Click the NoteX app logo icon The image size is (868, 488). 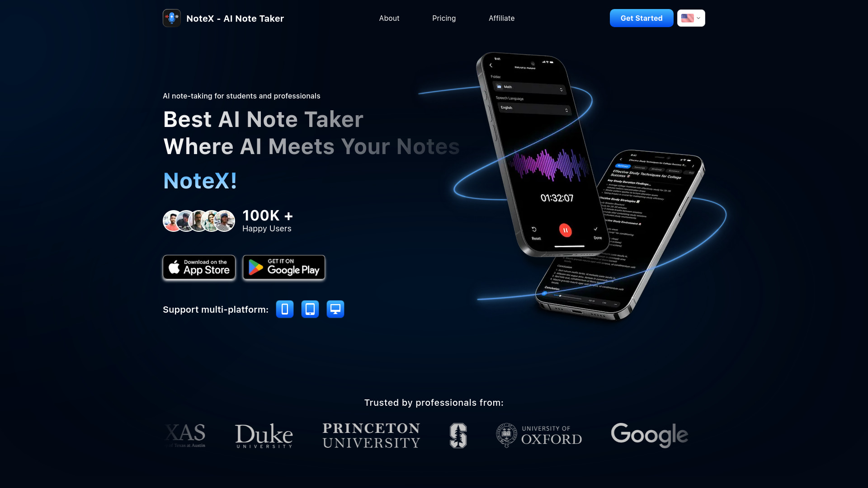pos(172,18)
